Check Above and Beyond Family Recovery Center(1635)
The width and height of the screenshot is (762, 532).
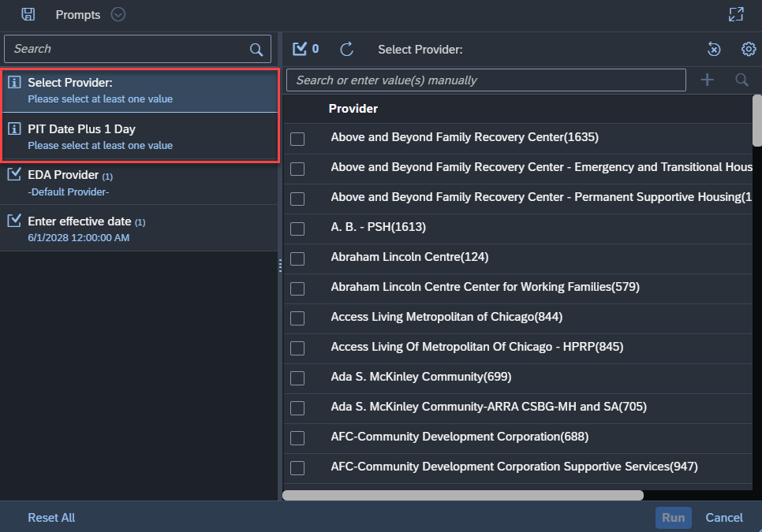tap(297, 139)
